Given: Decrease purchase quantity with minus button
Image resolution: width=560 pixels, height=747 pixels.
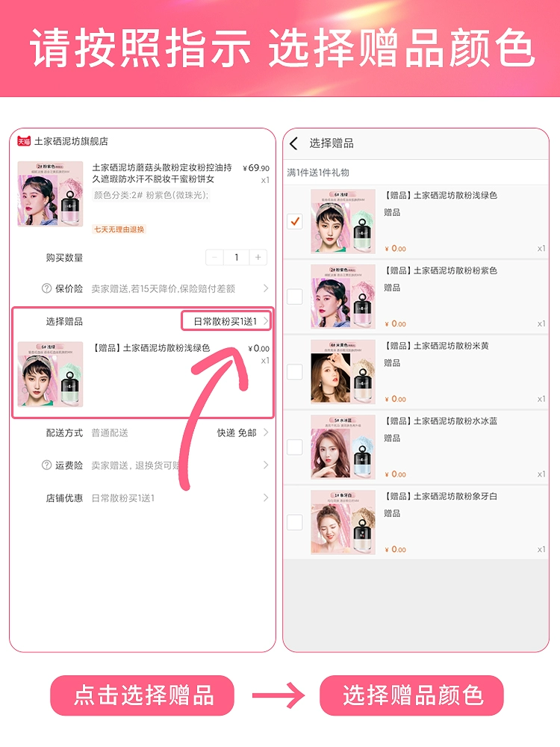Looking at the screenshot, I should 215,257.
